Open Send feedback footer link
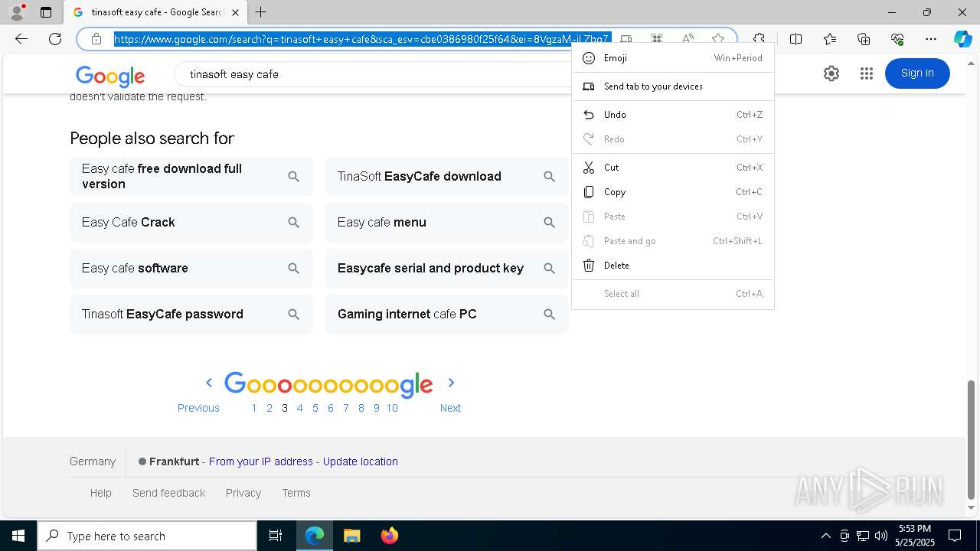This screenshot has width=980, height=551. 168,493
